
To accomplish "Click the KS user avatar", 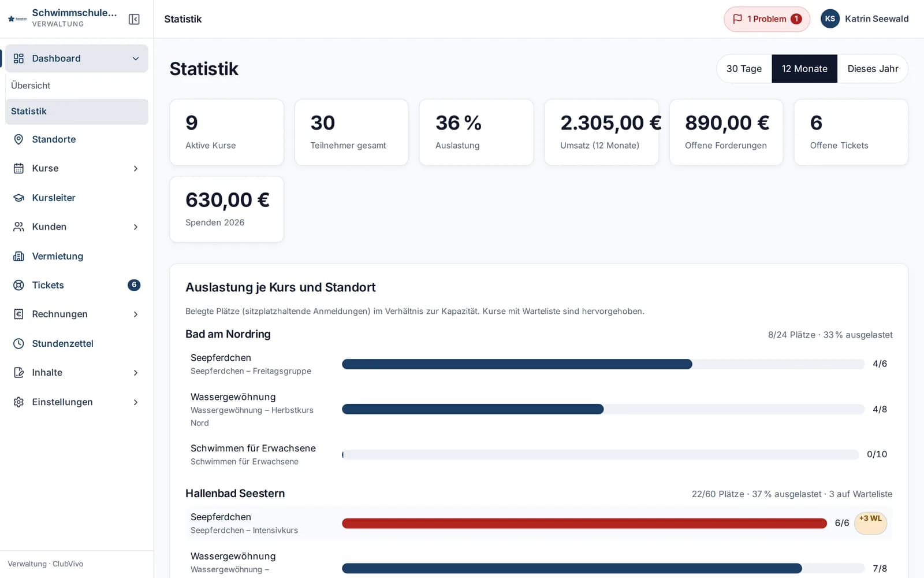I will click(830, 19).
